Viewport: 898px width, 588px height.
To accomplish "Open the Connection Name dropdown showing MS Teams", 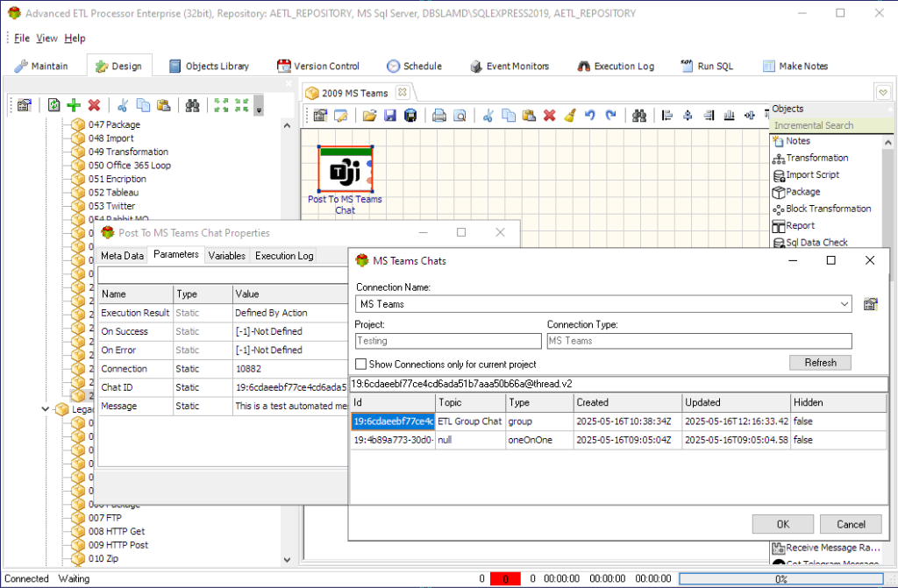I will 845,304.
